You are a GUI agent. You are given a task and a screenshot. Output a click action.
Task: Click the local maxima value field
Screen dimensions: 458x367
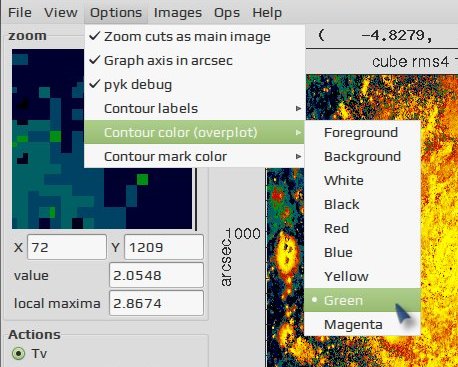pos(156,303)
